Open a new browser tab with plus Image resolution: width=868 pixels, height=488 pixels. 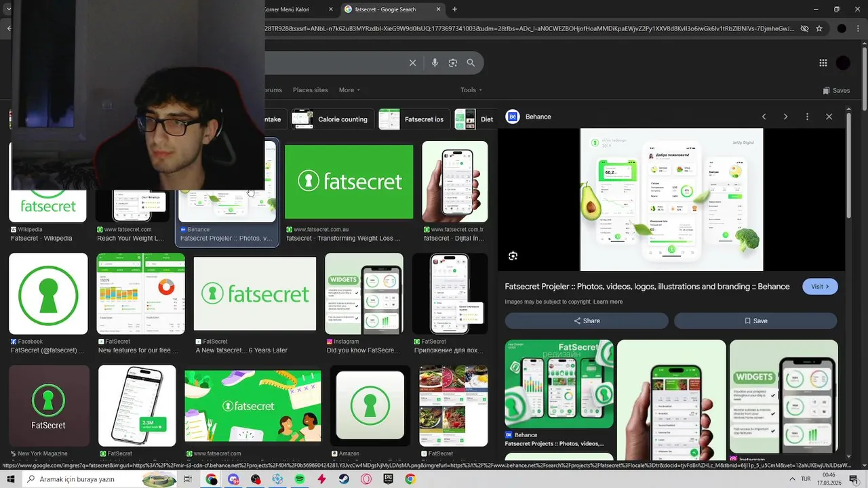click(454, 9)
